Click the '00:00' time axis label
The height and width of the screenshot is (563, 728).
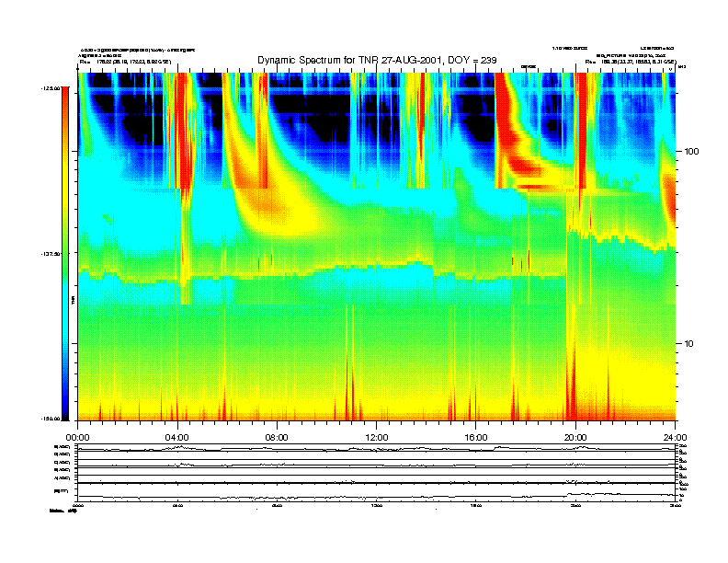(77, 438)
